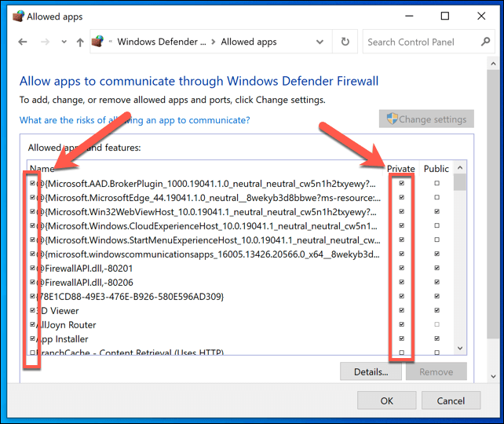
Task: Refresh the Allowed apps page
Action: point(345,42)
